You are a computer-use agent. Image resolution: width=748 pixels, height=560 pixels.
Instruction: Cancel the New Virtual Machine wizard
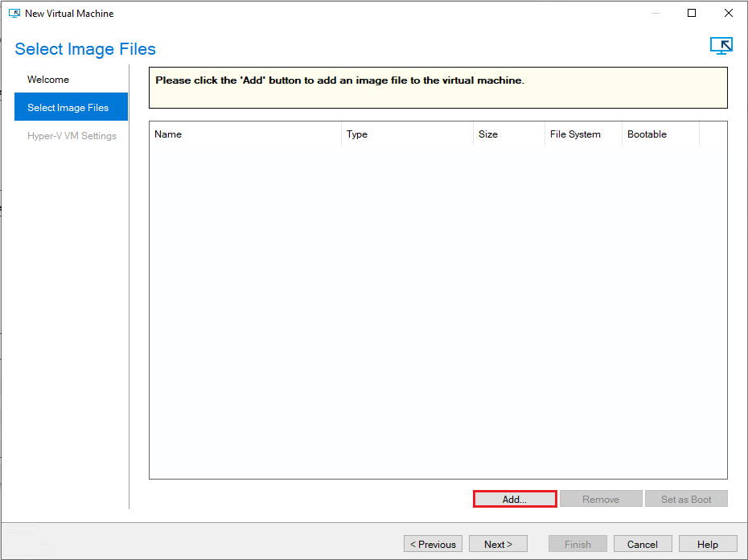[643, 544]
